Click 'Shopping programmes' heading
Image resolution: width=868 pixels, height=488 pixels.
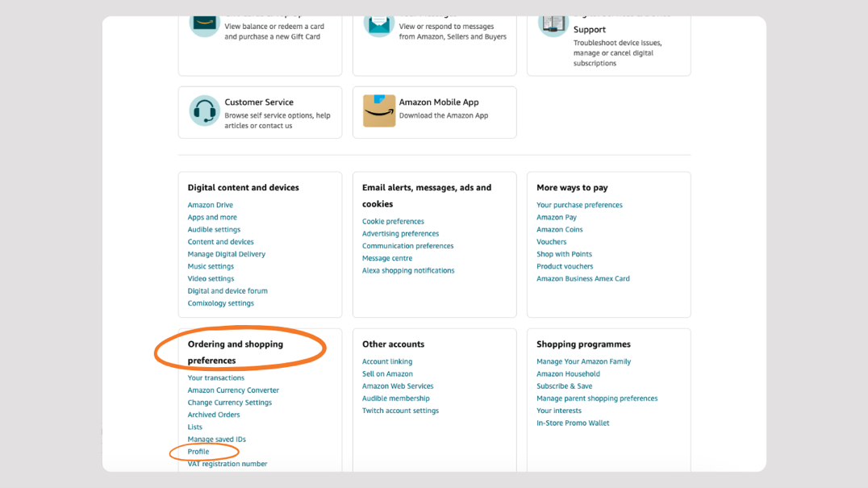point(583,344)
